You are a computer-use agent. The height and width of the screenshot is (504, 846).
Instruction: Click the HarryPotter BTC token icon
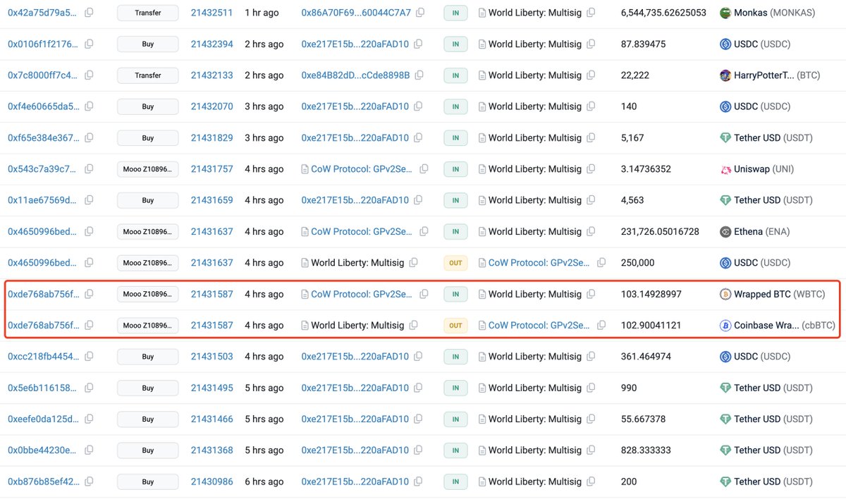coord(725,75)
